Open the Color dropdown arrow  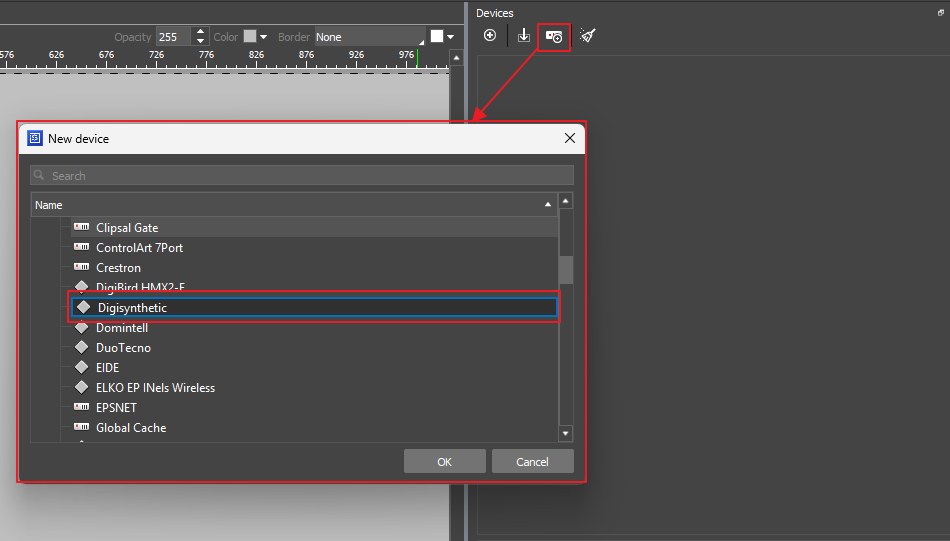coord(264,37)
